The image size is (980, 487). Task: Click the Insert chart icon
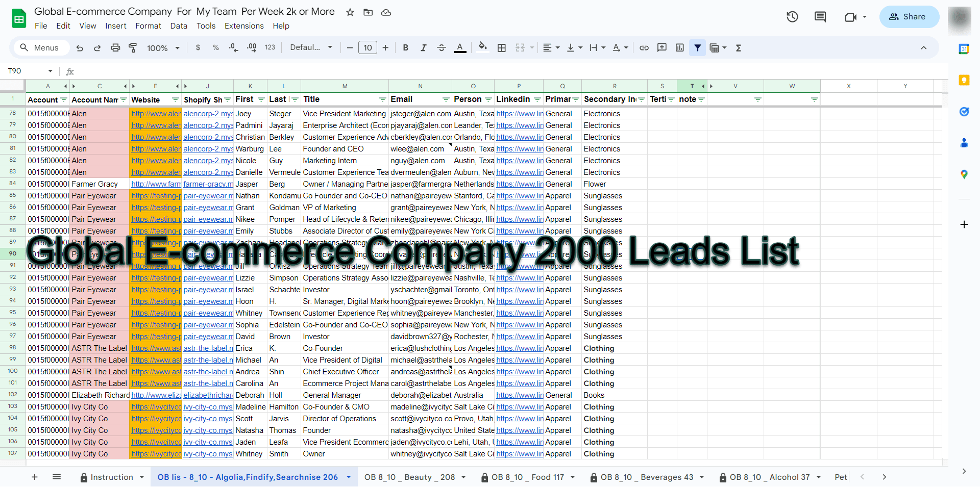point(679,48)
